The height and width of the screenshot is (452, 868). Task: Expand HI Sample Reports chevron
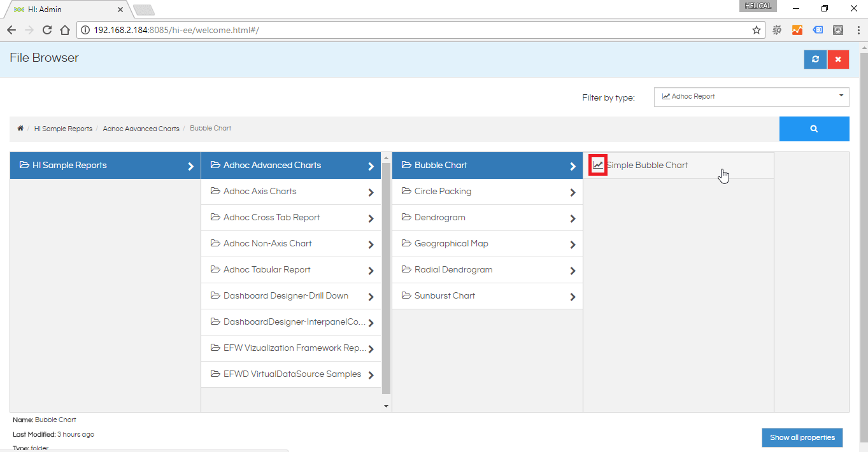[190, 166]
